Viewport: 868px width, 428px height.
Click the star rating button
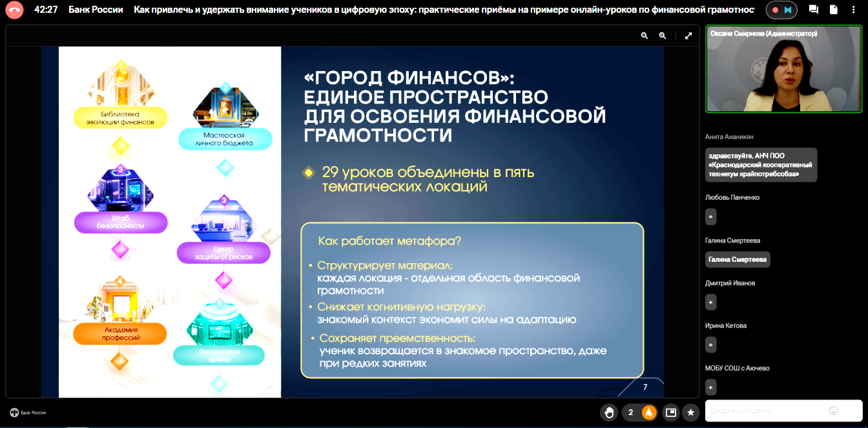tap(691, 412)
